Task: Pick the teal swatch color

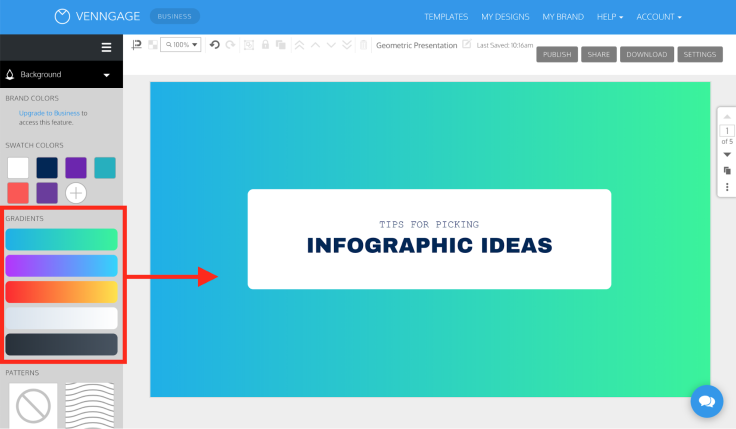Action: tap(105, 168)
